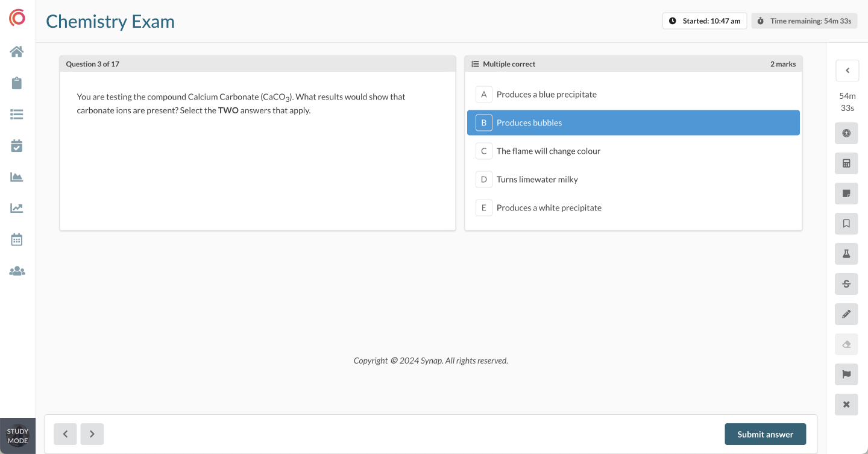Bookmark this question
The width and height of the screenshot is (868, 454).
846,224
